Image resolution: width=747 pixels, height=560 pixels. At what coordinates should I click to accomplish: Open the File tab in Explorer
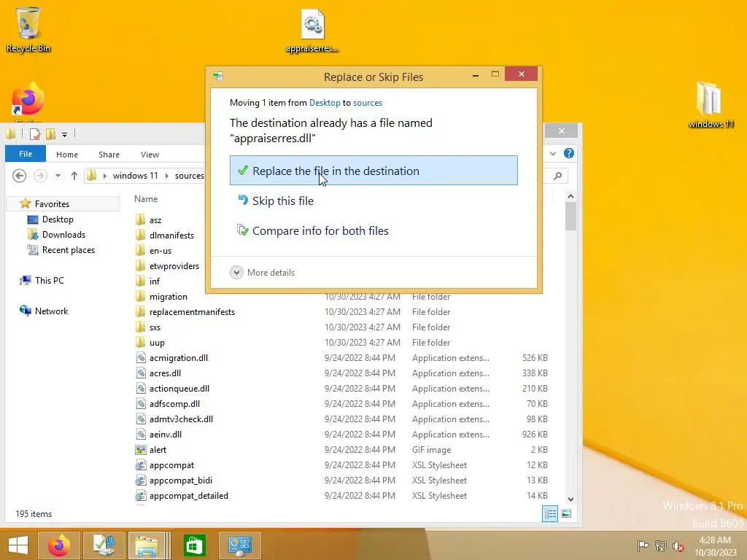[x=26, y=154]
